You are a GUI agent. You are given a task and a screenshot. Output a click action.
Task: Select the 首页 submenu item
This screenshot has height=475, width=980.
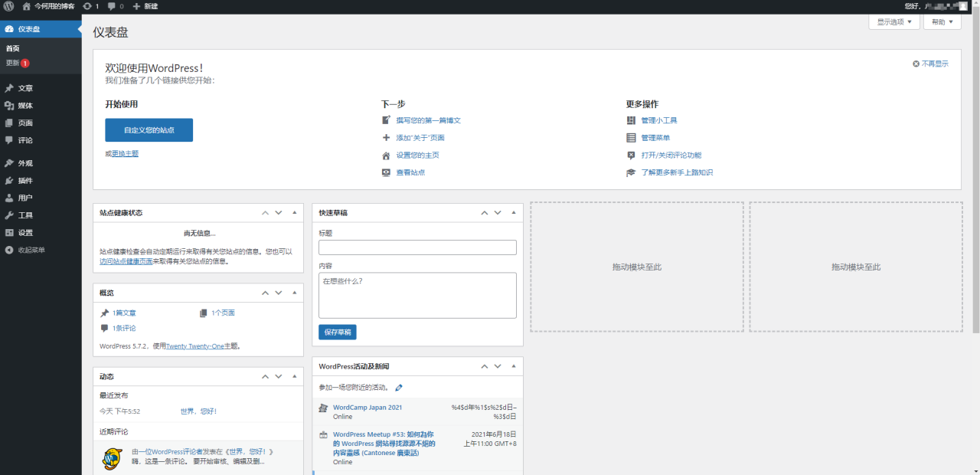[x=13, y=48]
